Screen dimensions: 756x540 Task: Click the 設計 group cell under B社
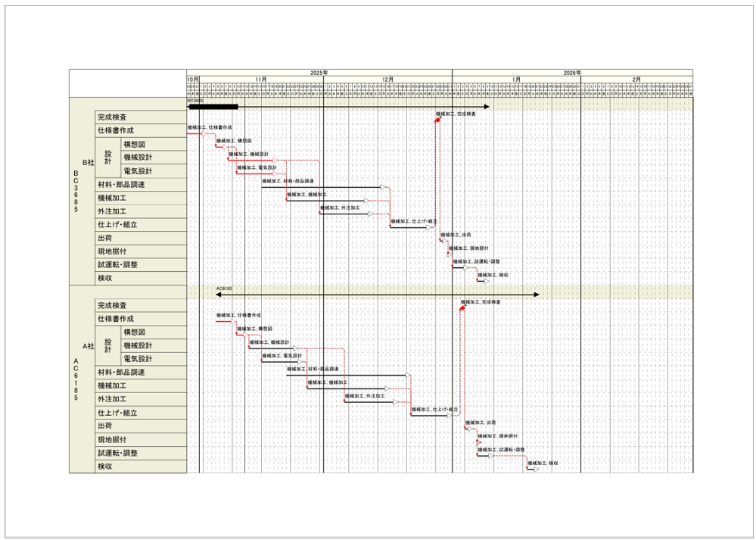coord(108,157)
